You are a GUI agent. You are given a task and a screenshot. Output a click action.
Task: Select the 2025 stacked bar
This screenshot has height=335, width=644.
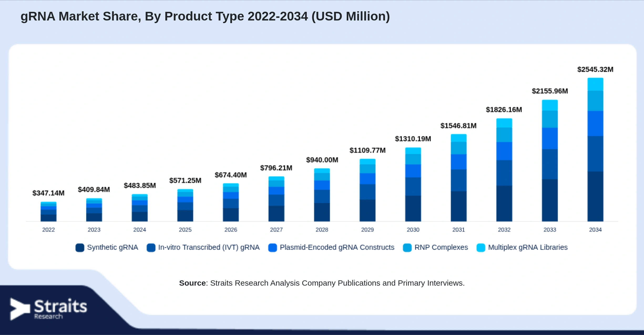click(x=185, y=205)
